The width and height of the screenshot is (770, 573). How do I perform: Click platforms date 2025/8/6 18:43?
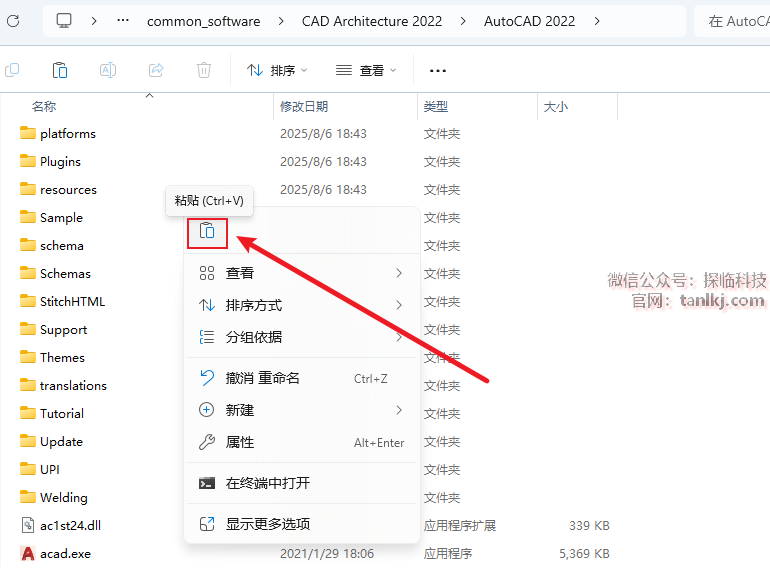pyautogui.click(x=323, y=134)
